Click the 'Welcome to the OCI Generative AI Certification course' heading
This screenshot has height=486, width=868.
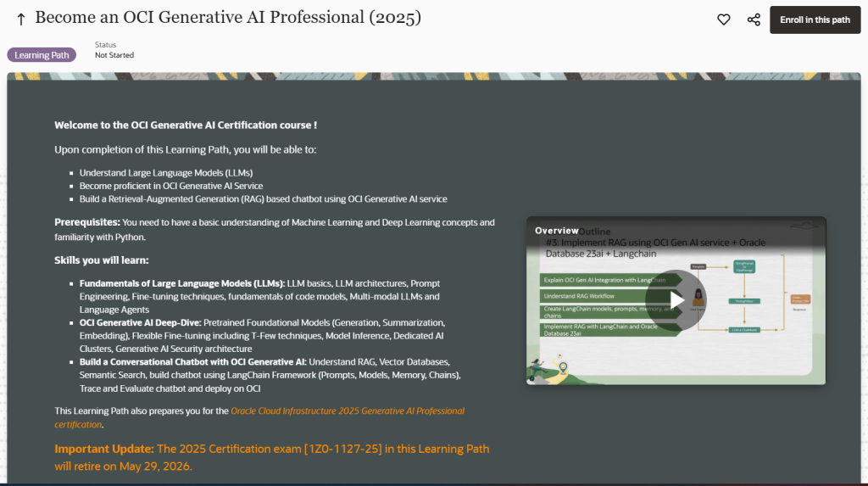(x=186, y=126)
